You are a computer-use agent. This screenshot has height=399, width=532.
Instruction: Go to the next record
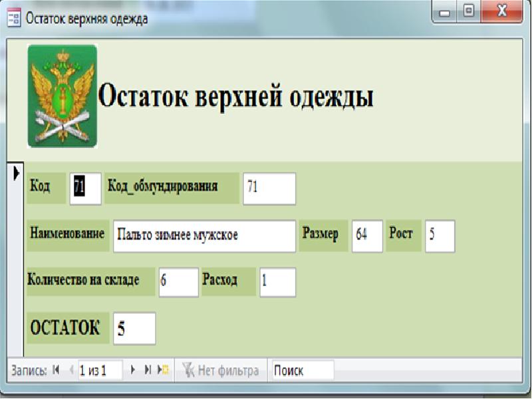(133, 370)
